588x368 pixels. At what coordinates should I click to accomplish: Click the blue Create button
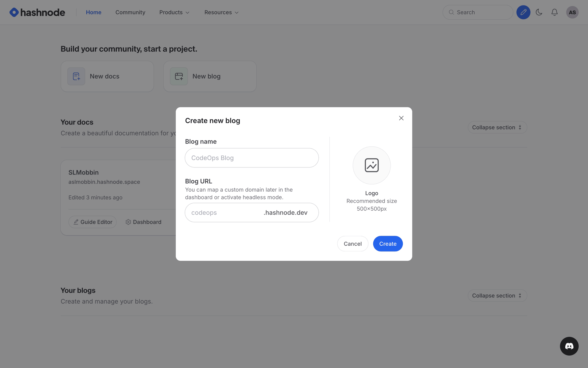click(388, 244)
